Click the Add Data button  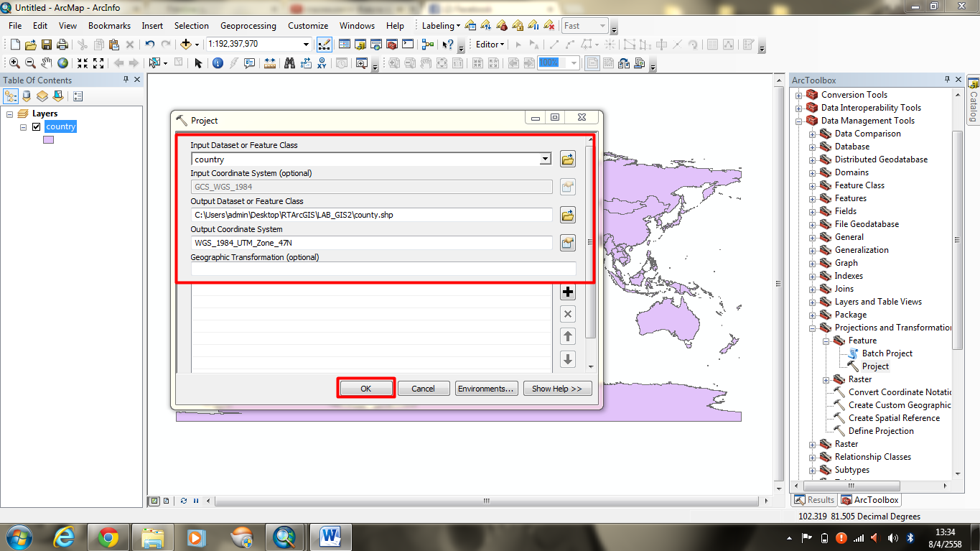click(186, 45)
